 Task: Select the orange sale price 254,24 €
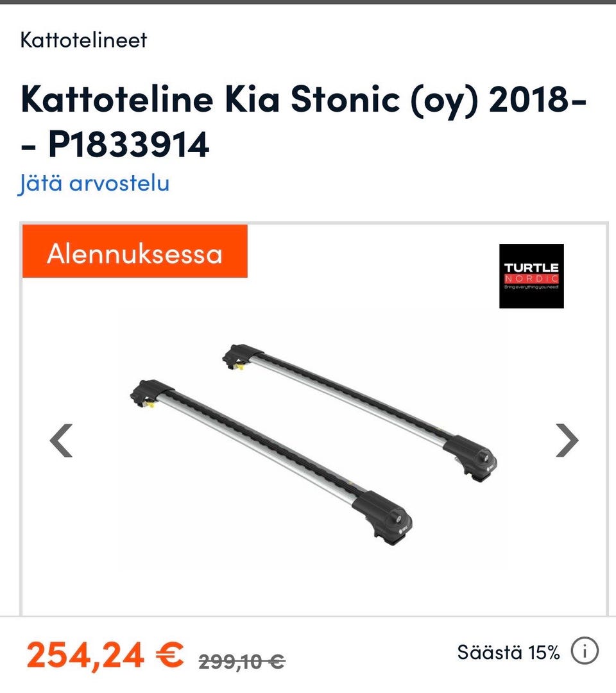point(105,655)
